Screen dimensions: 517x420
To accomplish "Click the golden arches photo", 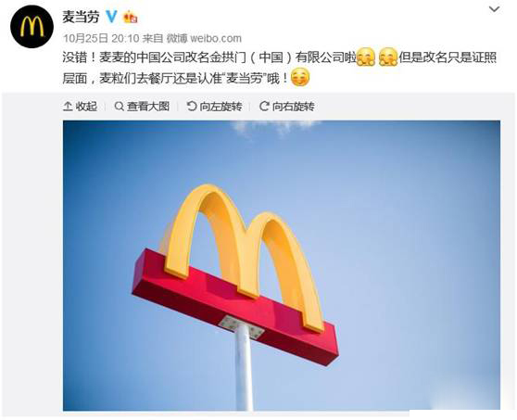I will tap(282, 265).
